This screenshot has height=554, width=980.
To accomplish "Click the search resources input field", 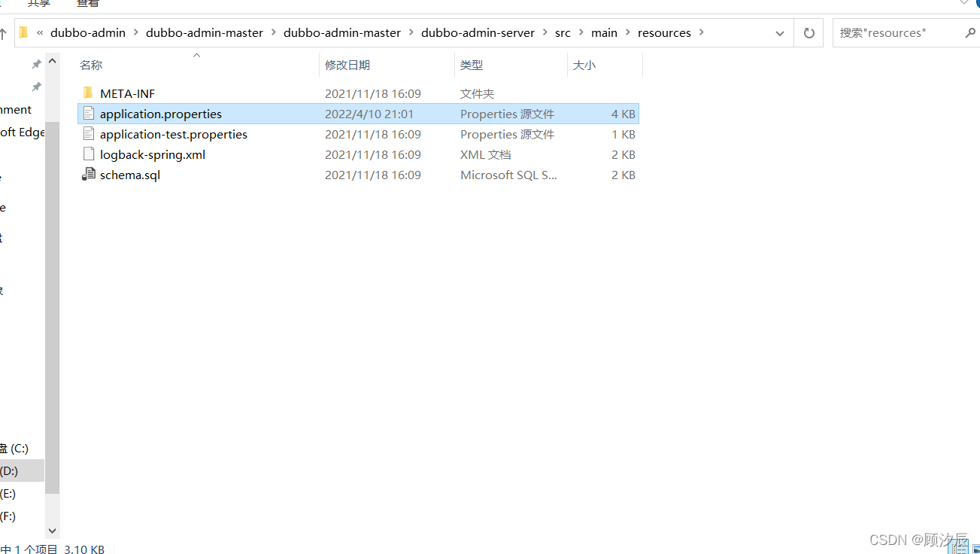I will point(897,33).
